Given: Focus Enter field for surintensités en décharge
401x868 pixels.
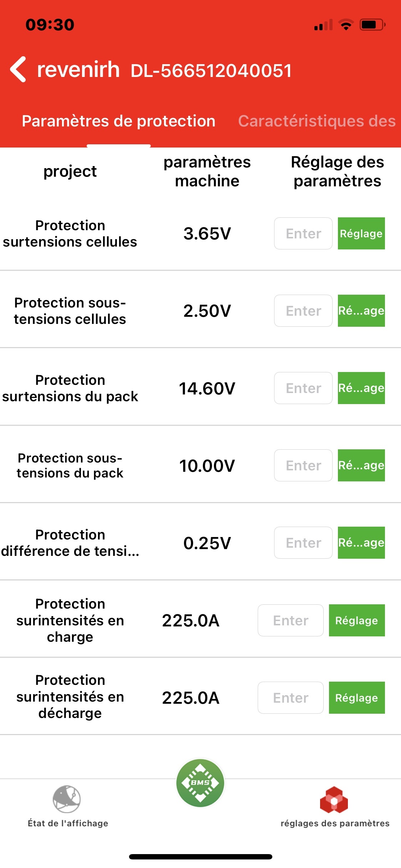Looking at the screenshot, I should tap(291, 698).
